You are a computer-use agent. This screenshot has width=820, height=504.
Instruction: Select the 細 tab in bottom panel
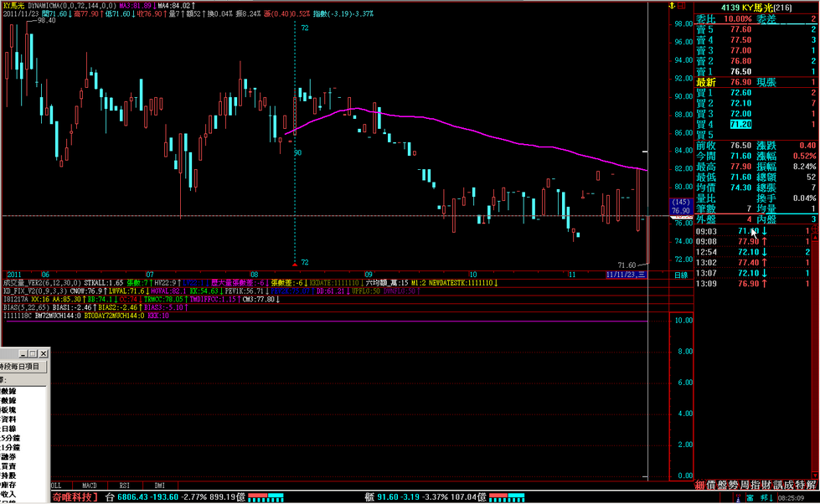tap(700, 485)
